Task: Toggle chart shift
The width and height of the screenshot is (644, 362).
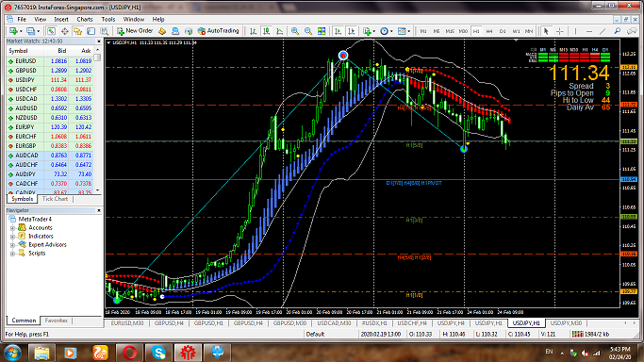Action: click(x=352, y=31)
